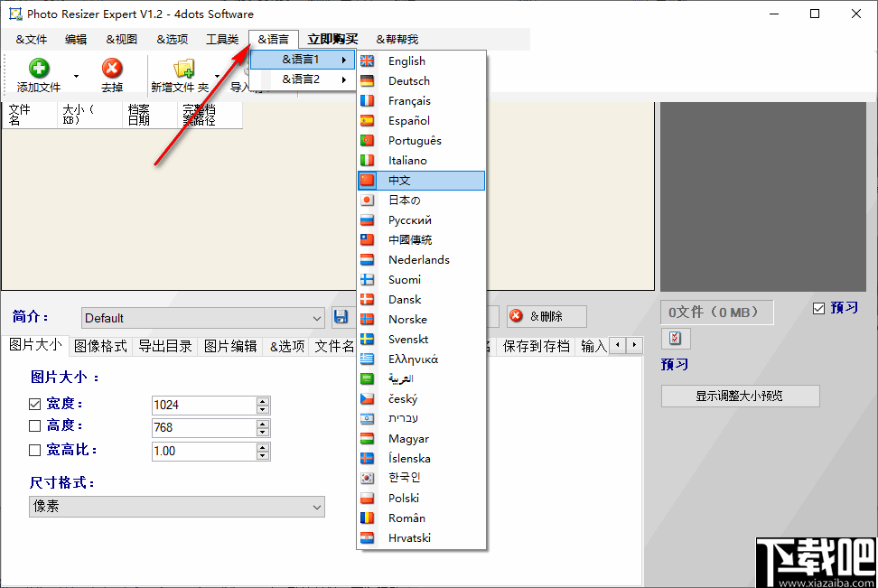Click the &删除 delete button
Viewport: 878px width, 588px height.
[546, 316]
